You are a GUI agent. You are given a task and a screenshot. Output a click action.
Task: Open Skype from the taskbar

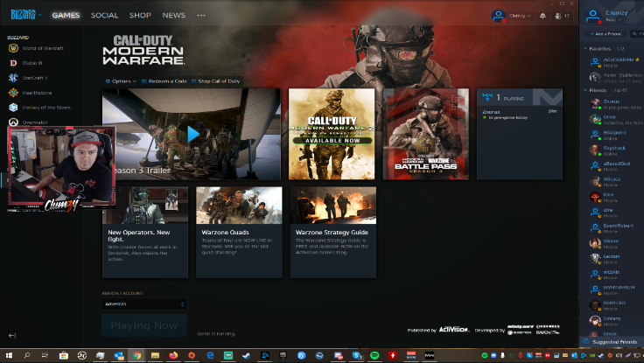pyautogui.click(x=356, y=355)
